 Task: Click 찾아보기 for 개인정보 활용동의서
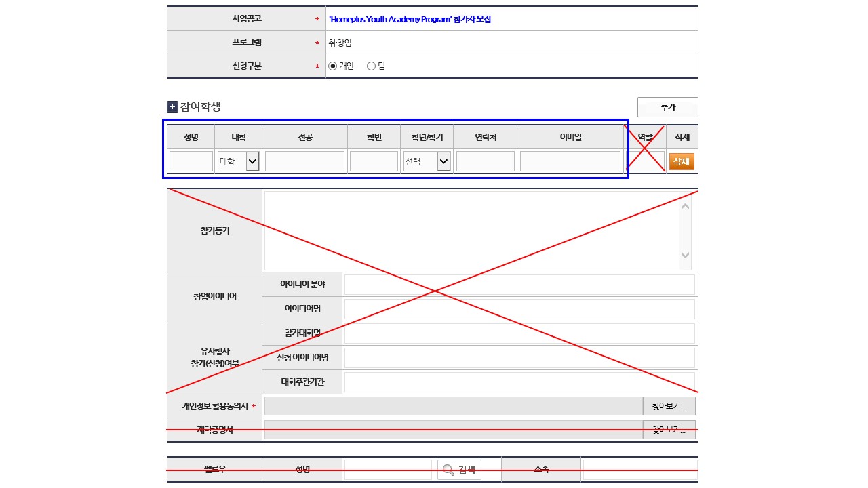tap(669, 407)
